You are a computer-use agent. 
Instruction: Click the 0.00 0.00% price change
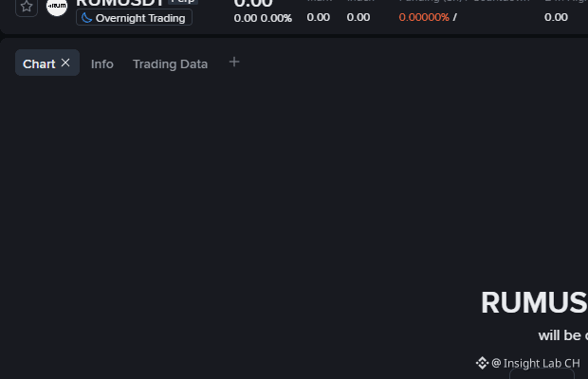263,18
